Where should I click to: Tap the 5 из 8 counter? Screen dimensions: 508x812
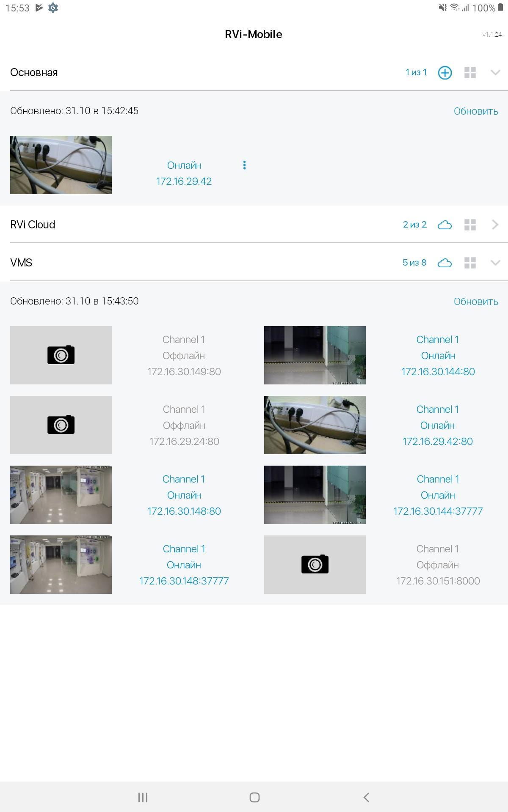[x=414, y=263]
